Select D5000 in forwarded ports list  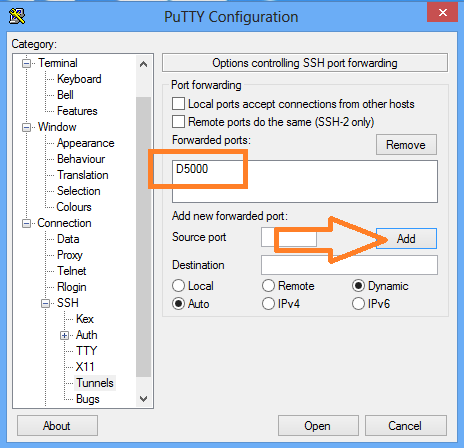(x=192, y=169)
